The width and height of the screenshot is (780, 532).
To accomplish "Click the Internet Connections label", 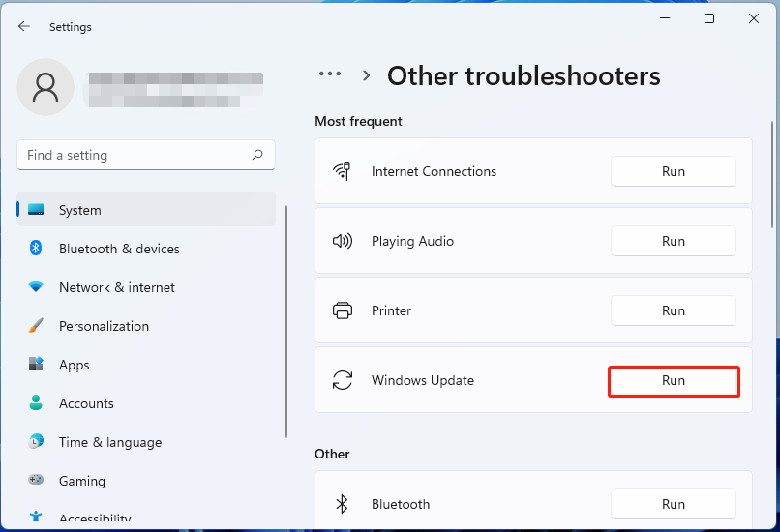I will tap(434, 171).
